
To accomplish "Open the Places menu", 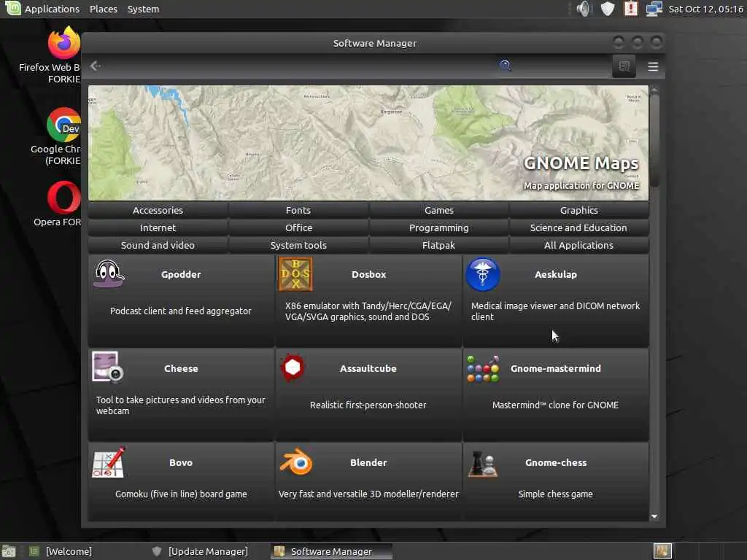I will (104, 9).
